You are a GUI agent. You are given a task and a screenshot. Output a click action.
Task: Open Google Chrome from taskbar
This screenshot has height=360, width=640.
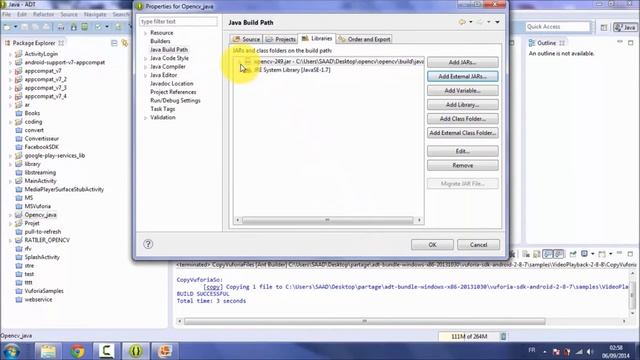click(x=77, y=351)
